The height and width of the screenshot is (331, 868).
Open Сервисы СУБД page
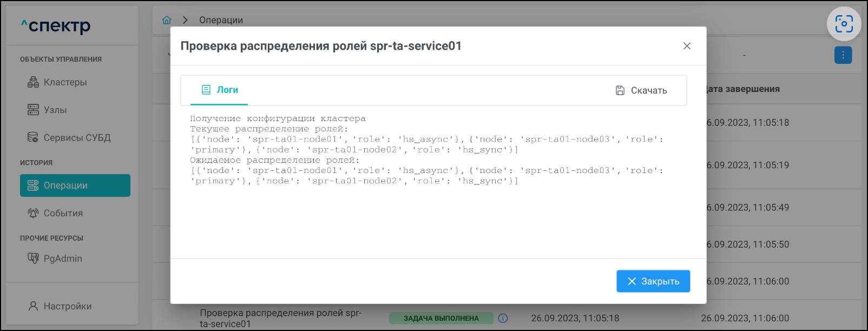pyautogui.click(x=77, y=137)
